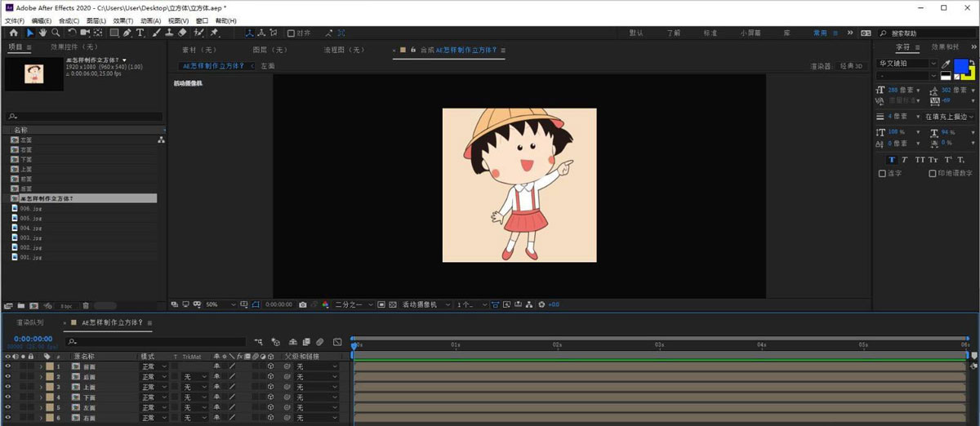Open the 华文琥珀 font family dropdown
Viewport: 980px width, 426px height.
(907, 64)
